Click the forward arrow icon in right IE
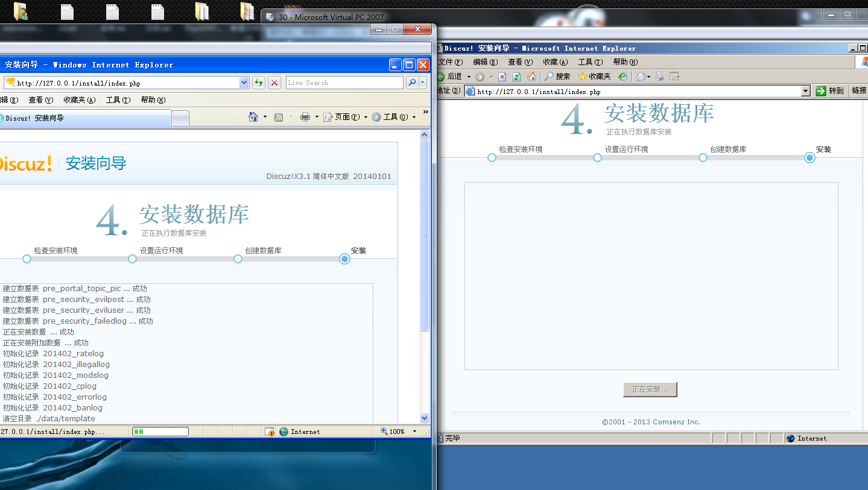Image resolution: width=868 pixels, height=490 pixels. 480,77
